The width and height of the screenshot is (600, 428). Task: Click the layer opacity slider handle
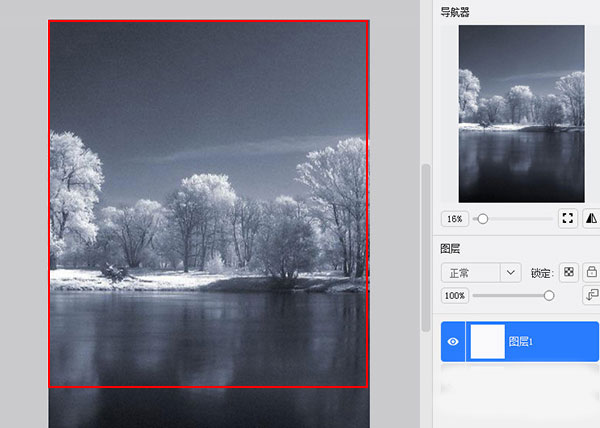[x=549, y=295]
